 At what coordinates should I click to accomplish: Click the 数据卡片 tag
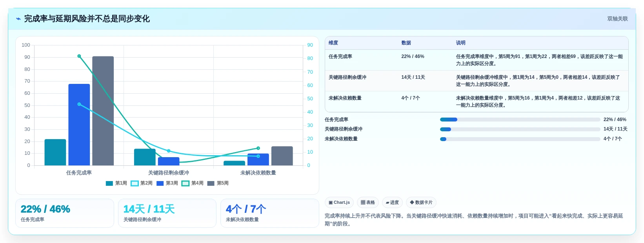click(x=421, y=203)
